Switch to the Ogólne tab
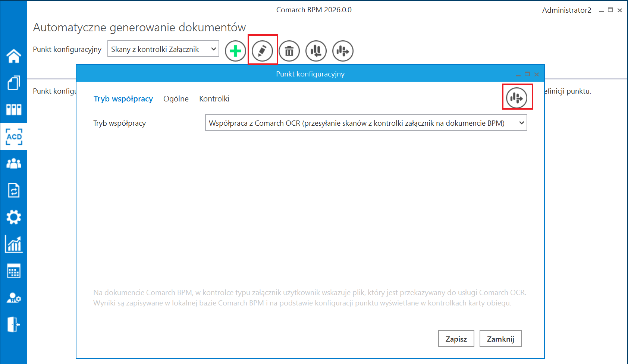Image resolution: width=628 pixels, height=364 pixels. tap(176, 99)
